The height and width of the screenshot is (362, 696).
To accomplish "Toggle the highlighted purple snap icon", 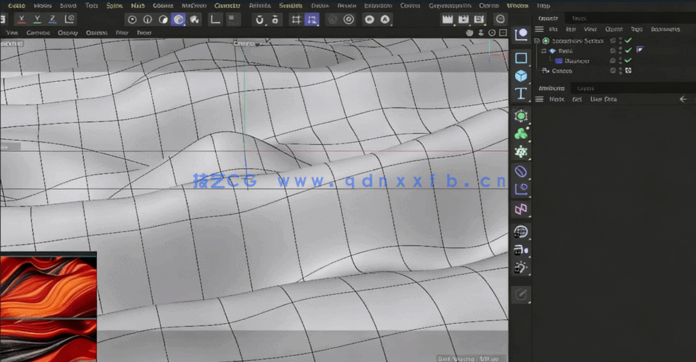I will [312, 20].
